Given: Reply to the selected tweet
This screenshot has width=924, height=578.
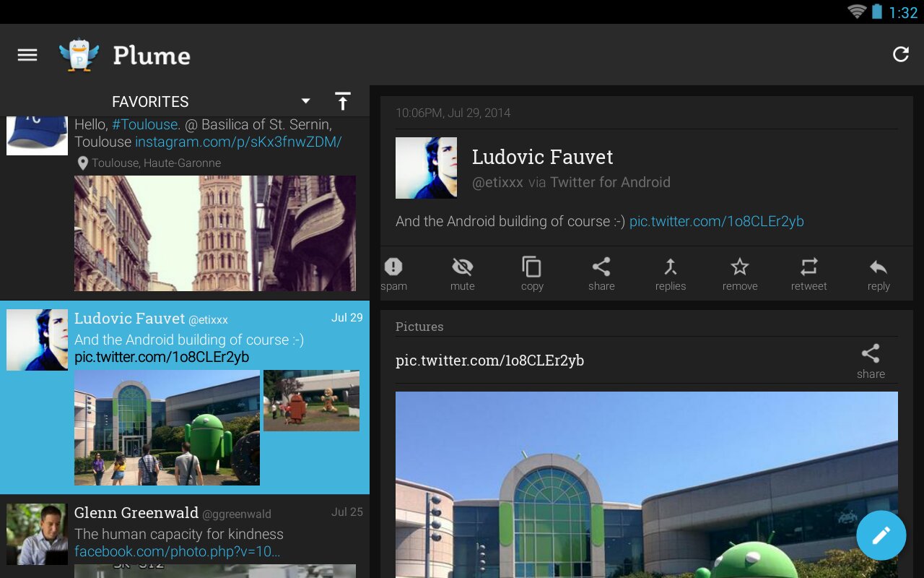Looking at the screenshot, I should (878, 274).
